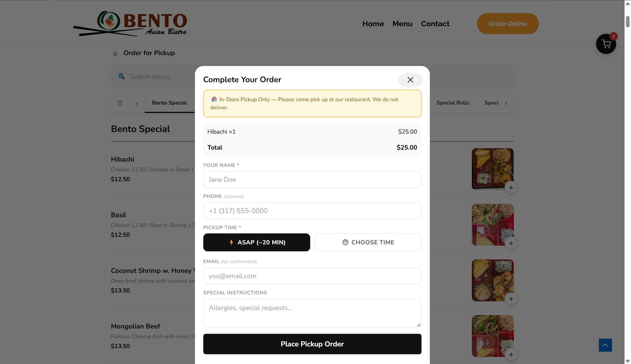Open the category list hamburger icon
This screenshot has width=631, height=364.
(x=120, y=103)
